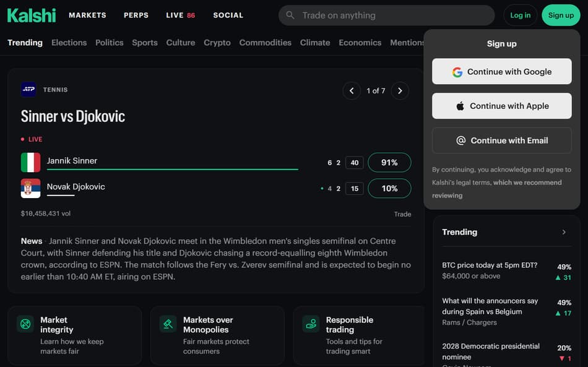Go to the previous featured market

coord(352,91)
